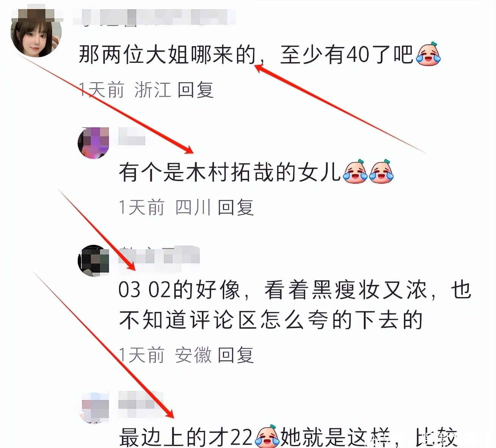
Task: Reply to the Anhui comment via 回复
Action: (236, 355)
